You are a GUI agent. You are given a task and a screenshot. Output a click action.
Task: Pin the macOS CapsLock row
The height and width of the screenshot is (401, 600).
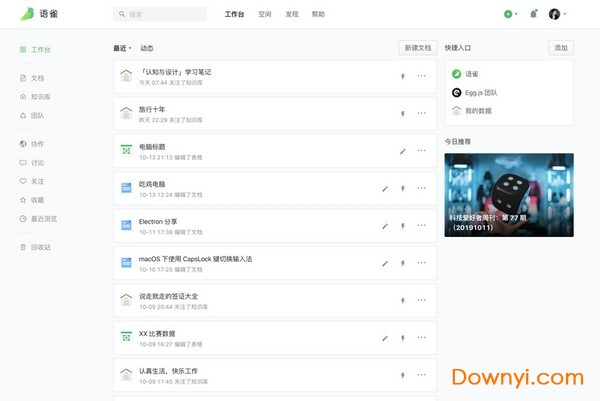(403, 264)
